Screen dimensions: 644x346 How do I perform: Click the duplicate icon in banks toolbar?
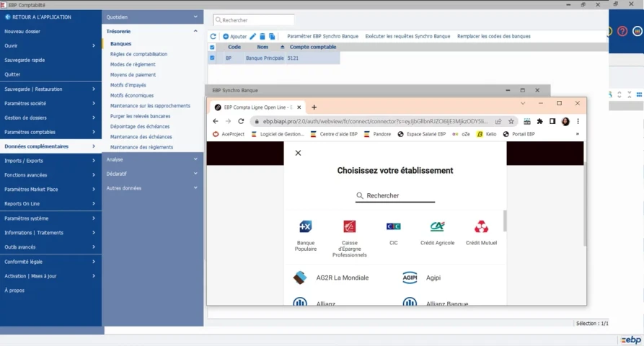tap(272, 37)
